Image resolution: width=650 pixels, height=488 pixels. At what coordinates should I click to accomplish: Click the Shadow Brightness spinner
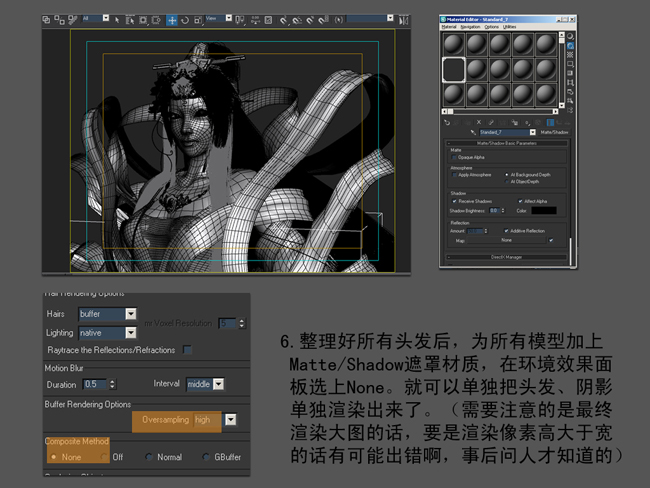pyautogui.click(x=503, y=211)
